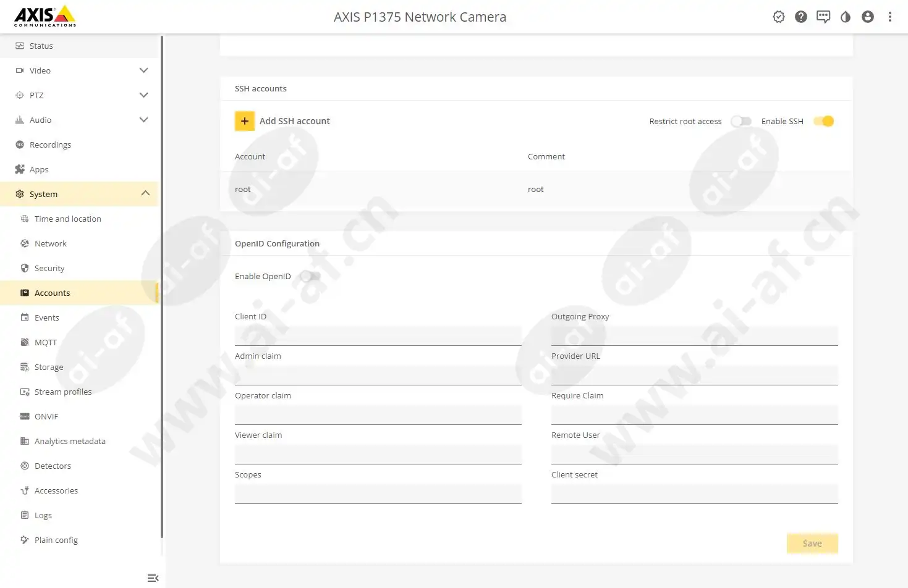Click the PTZ crosshair icon
The width and height of the screenshot is (908, 588).
[x=20, y=95]
